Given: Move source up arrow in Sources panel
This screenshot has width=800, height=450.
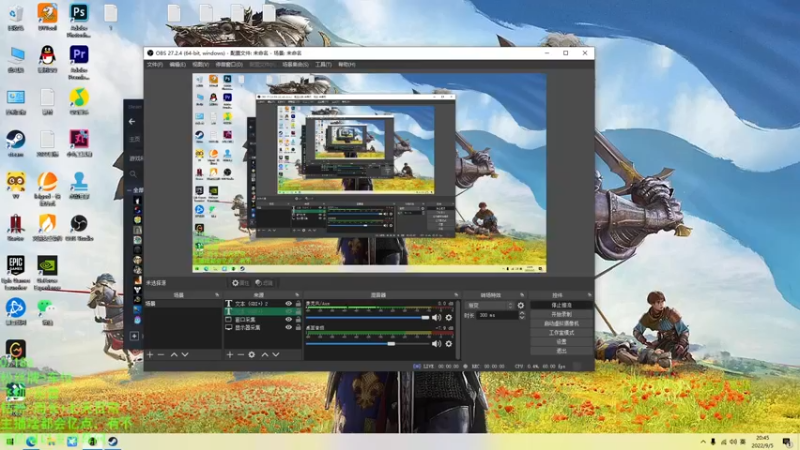Looking at the screenshot, I should pos(265,355).
